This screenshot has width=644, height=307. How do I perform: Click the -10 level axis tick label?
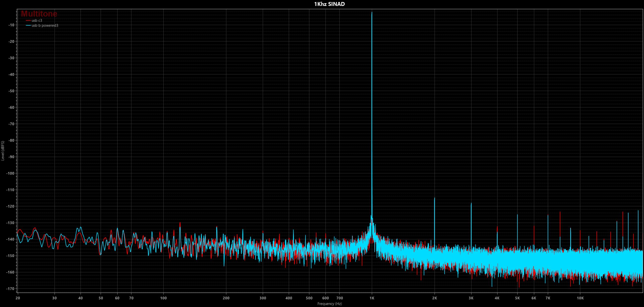click(x=11, y=25)
